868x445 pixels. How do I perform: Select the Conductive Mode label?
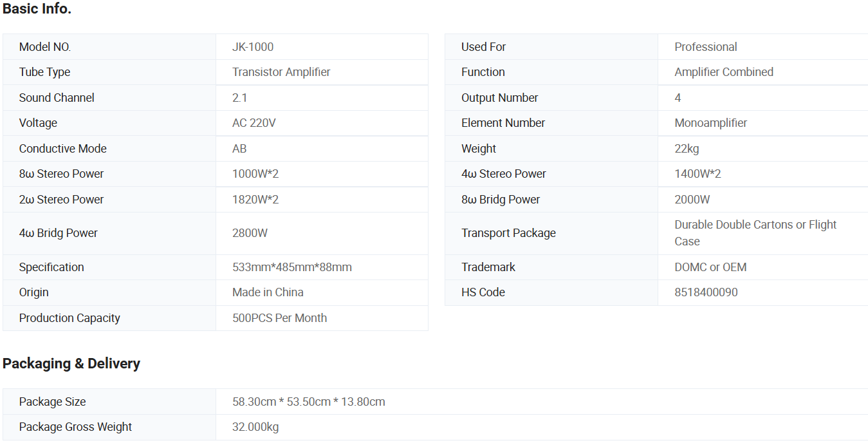tap(62, 149)
